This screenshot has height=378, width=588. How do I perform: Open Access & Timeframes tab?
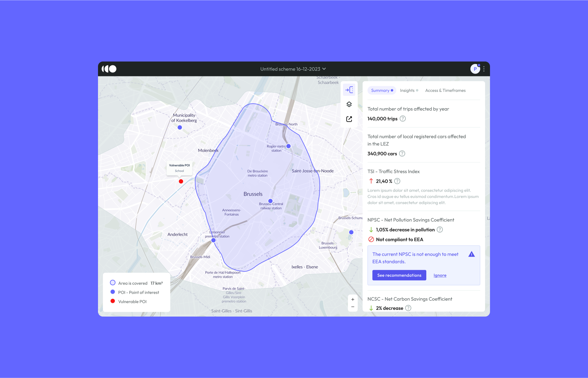coord(445,90)
